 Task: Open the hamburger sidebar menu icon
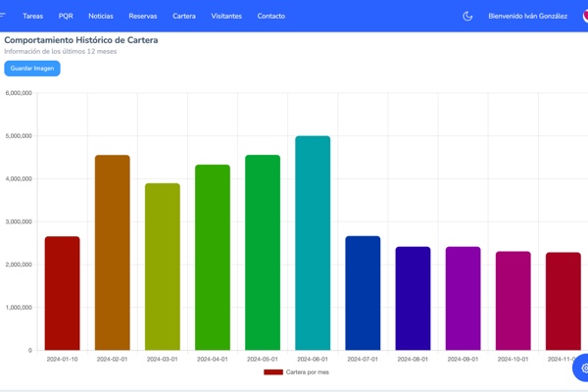[x=3, y=16]
